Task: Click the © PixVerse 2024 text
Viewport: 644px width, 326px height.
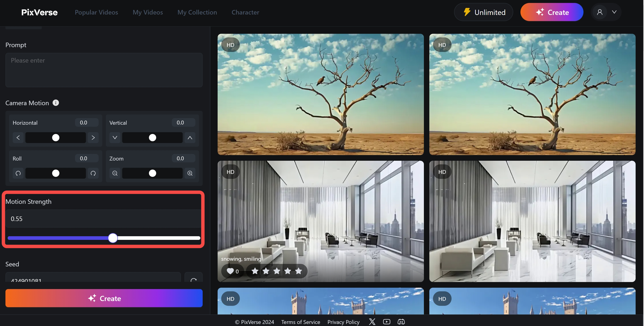Action: (254, 322)
